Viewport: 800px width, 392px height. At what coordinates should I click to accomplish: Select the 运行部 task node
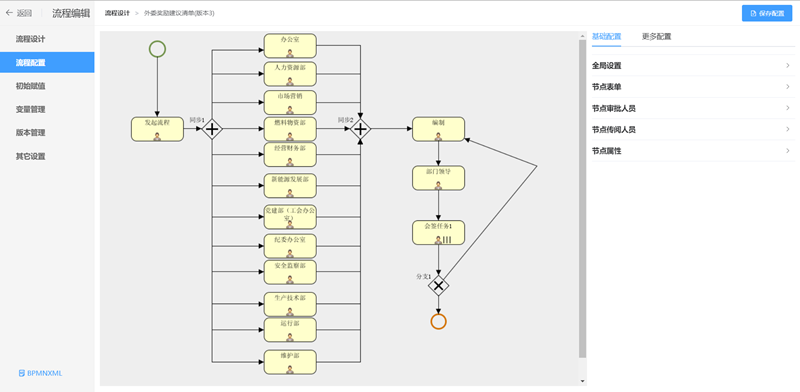[290, 330]
